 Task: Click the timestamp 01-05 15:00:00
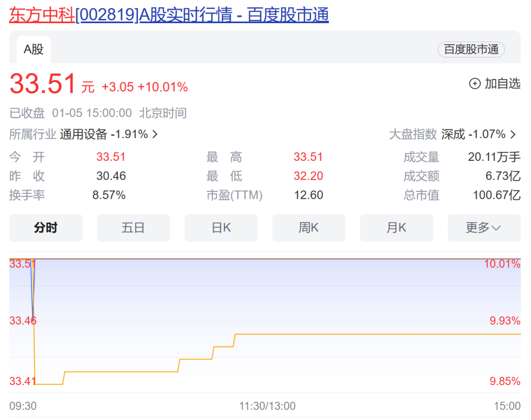click(92, 113)
